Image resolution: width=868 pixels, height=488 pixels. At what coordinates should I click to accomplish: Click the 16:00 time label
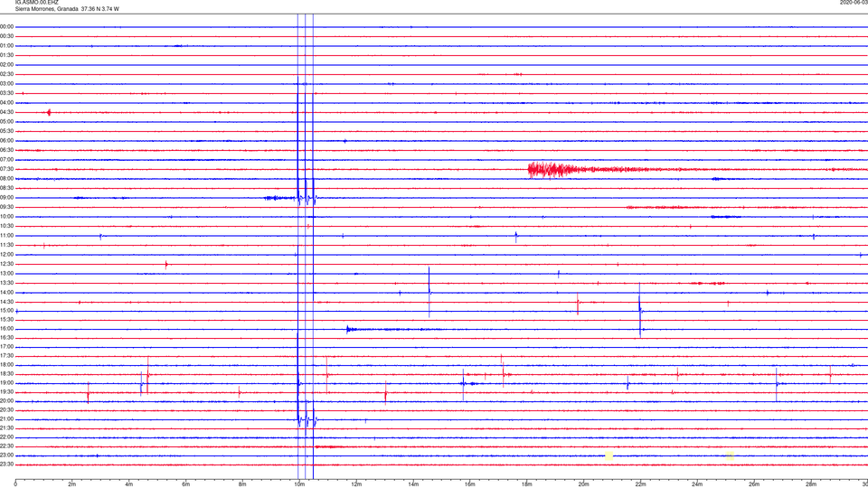7,329
